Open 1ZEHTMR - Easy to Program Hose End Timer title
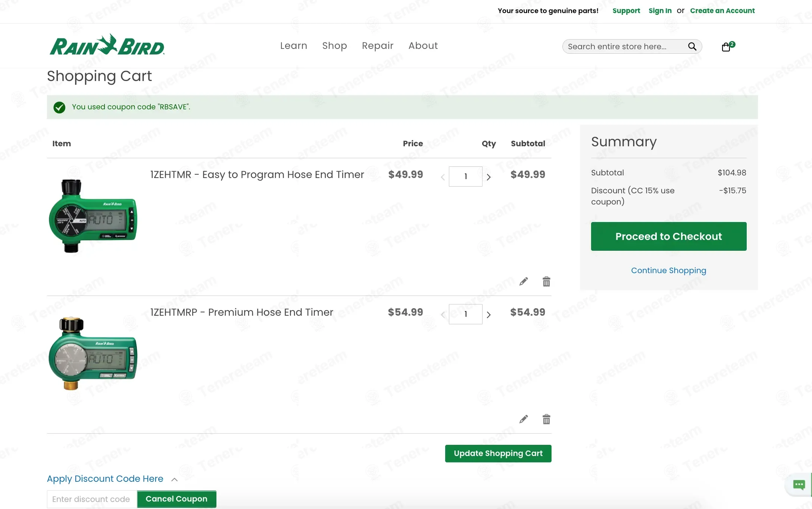812x509 pixels. tap(257, 175)
